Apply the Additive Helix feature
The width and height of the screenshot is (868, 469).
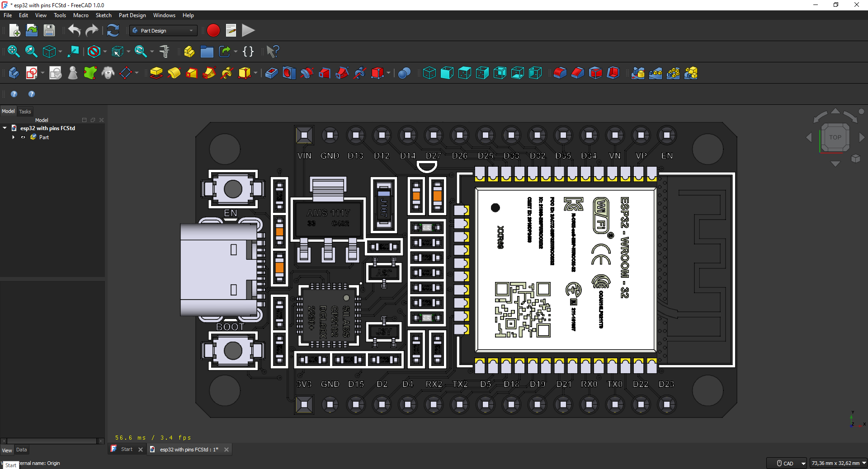tap(227, 73)
